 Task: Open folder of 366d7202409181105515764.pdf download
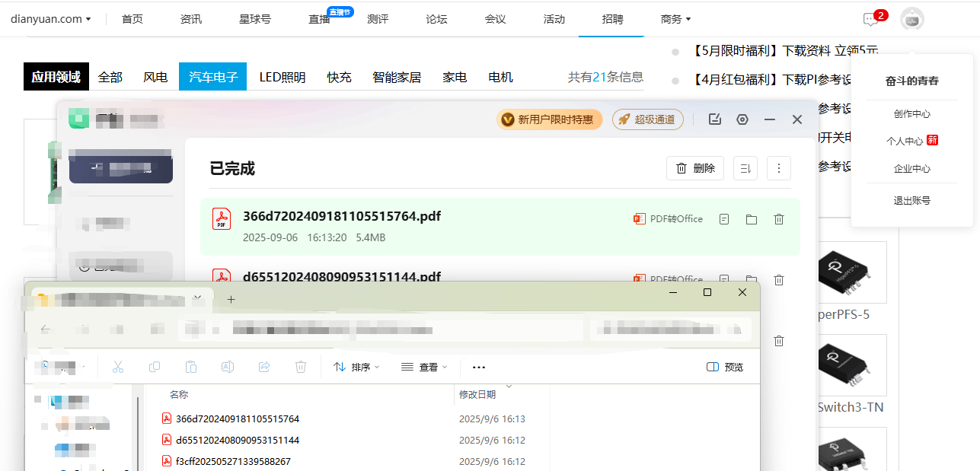pyautogui.click(x=752, y=219)
